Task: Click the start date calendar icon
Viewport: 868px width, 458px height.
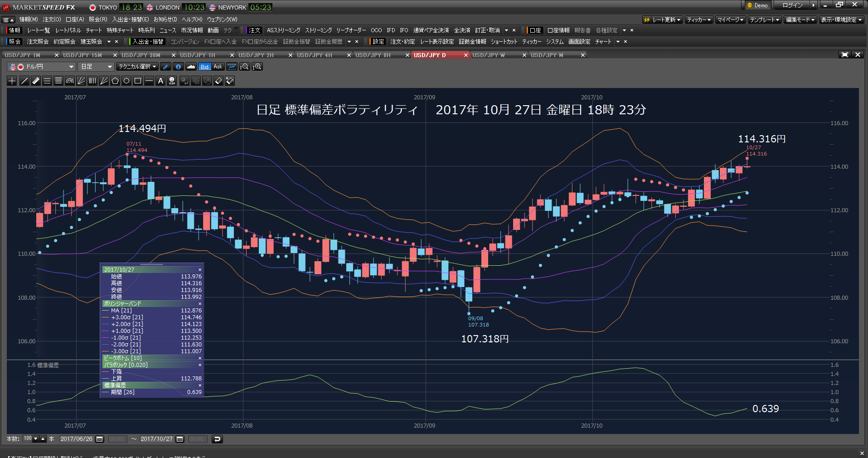Action: point(100,439)
